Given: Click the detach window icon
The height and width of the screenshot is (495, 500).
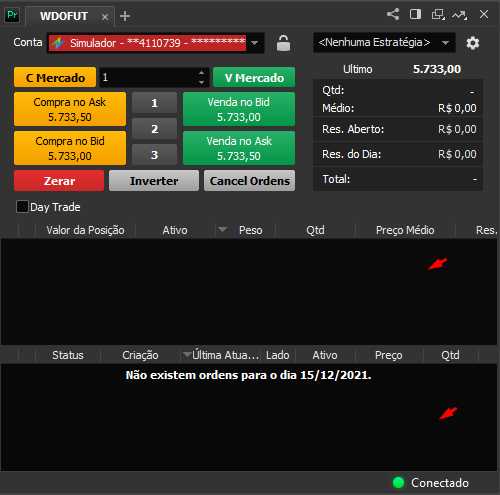Looking at the screenshot, I should tap(438, 14).
